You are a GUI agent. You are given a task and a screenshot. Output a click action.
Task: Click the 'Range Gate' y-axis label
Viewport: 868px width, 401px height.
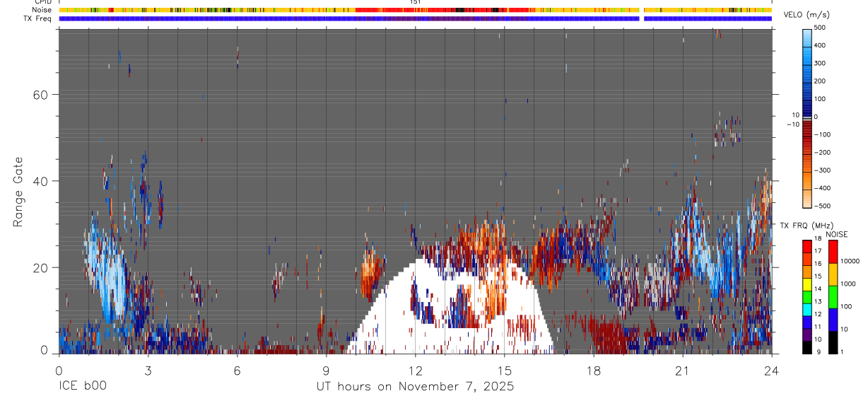[18, 192]
